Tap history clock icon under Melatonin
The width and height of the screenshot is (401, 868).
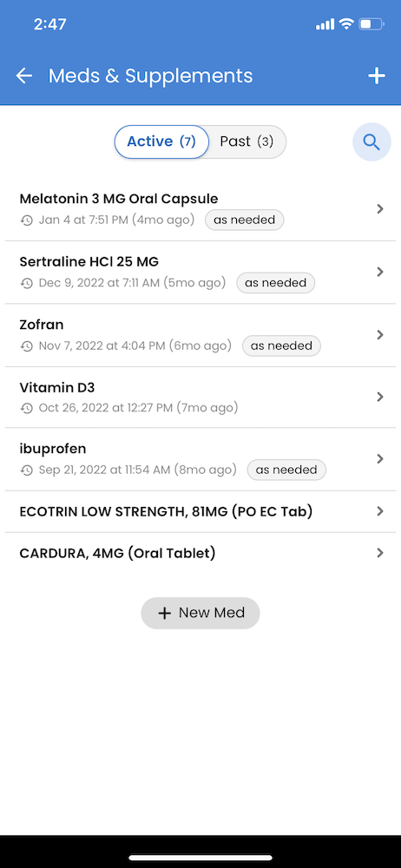coord(27,220)
